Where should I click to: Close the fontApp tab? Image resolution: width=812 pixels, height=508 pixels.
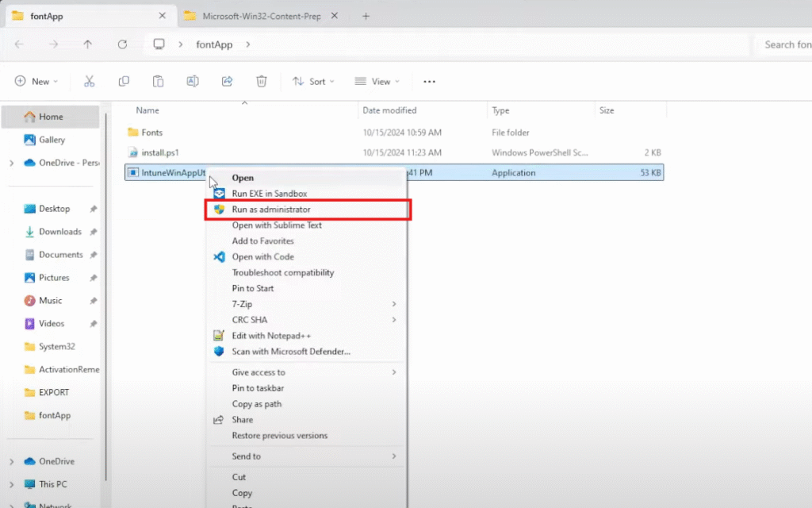[x=162, y=16]
